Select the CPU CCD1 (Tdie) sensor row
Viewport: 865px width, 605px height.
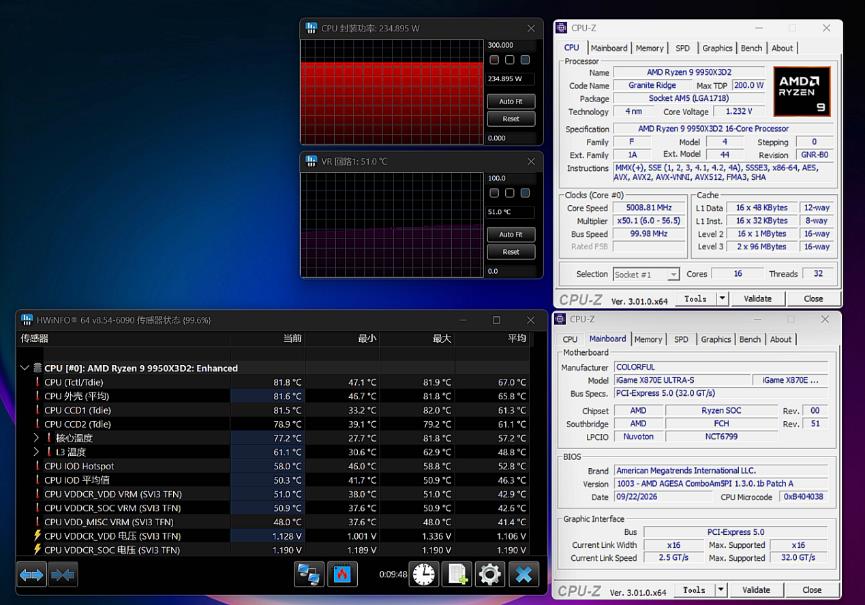click(x=274, y=410)
